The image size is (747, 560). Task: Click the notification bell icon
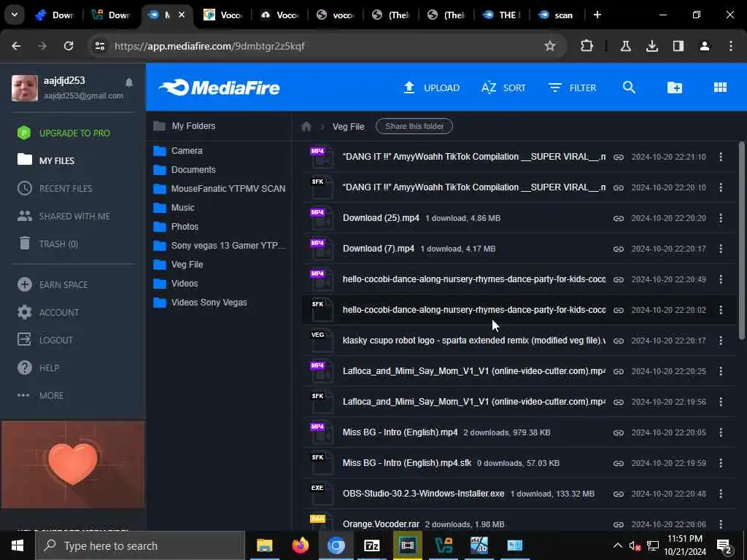(x=128, y=82)
